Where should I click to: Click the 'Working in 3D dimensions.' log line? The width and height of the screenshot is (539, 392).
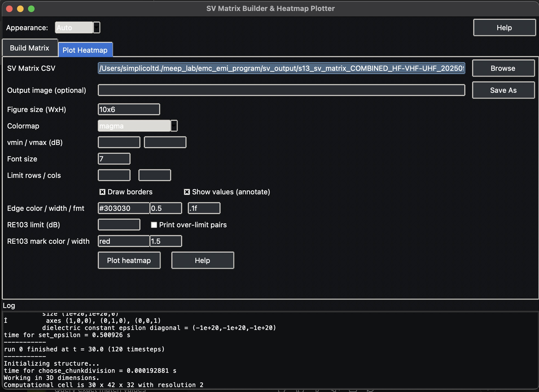pos(51,378)
